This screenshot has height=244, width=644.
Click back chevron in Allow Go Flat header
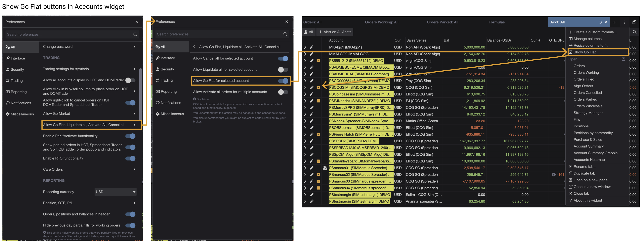194,47
